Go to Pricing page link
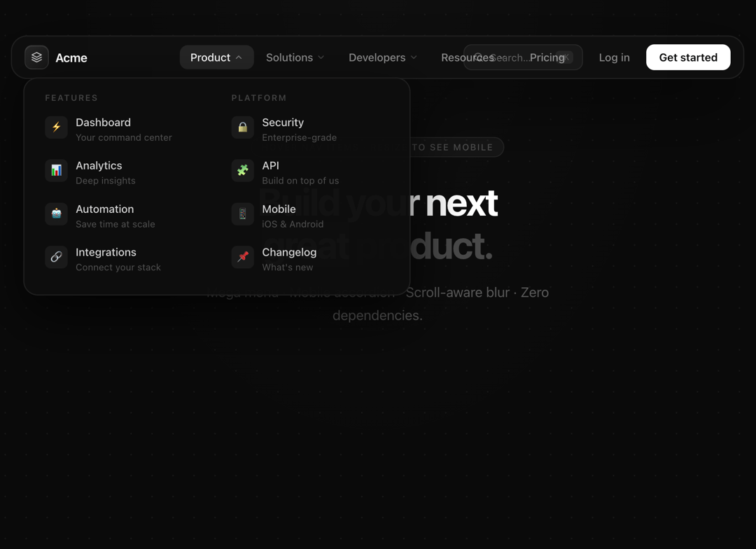The height and width of the screenshot is (549, 756). point(547,57)
